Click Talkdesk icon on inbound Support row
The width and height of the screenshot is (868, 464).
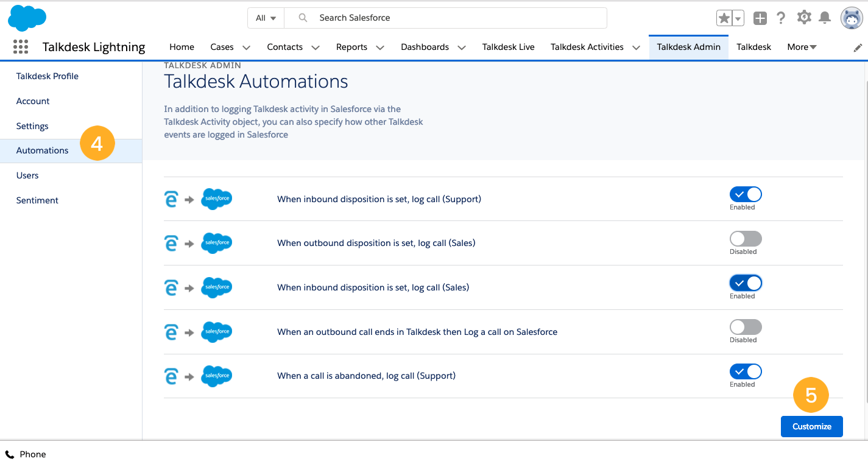[x=171, y=199]
